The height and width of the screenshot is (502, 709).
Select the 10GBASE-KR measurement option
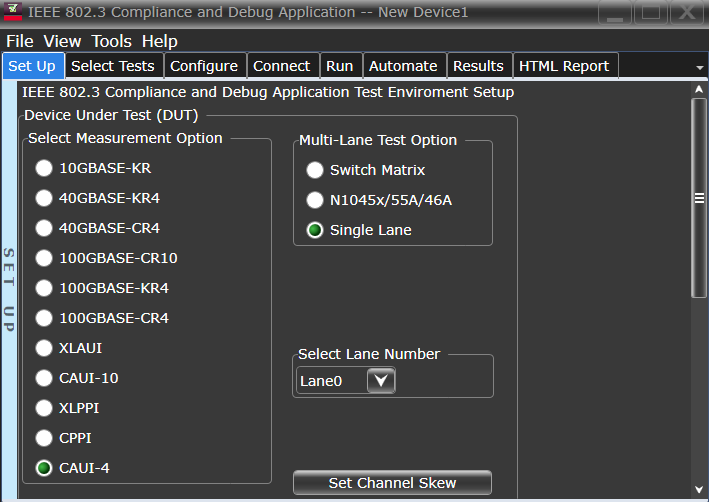[x=44, y=168]
